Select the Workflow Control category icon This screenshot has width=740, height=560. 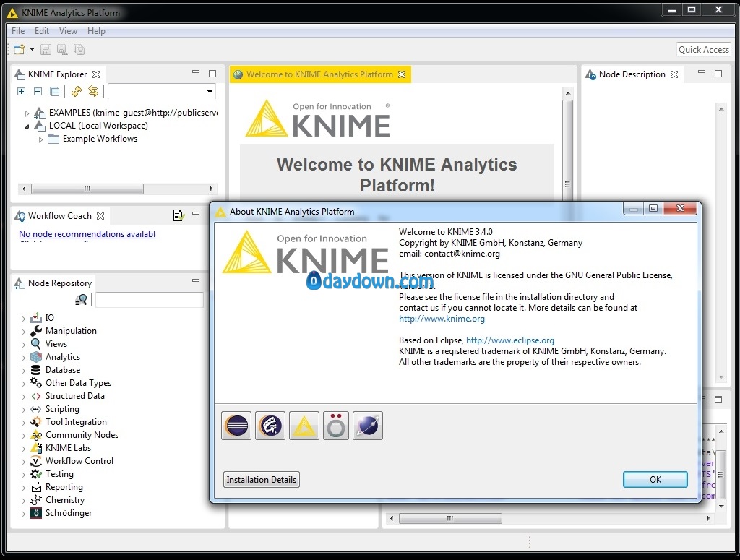pyautogui.click(x=36, y=461)
